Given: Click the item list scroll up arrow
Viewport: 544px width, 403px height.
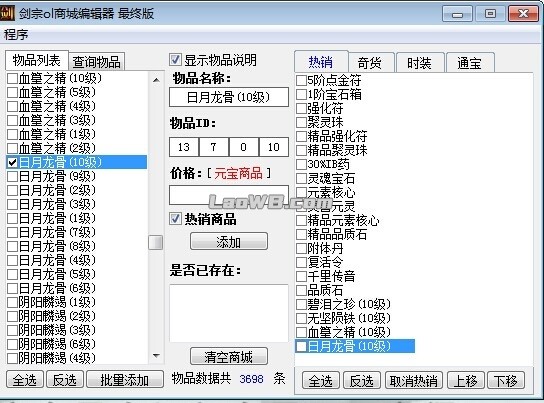Looking at the screenshot, I should click(156, 80).
